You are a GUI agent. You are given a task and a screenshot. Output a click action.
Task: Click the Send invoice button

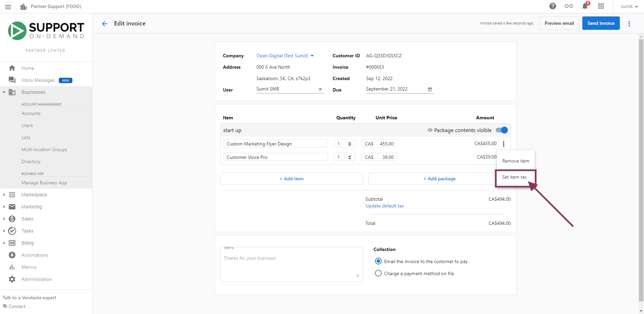click(x=601, y=23)
